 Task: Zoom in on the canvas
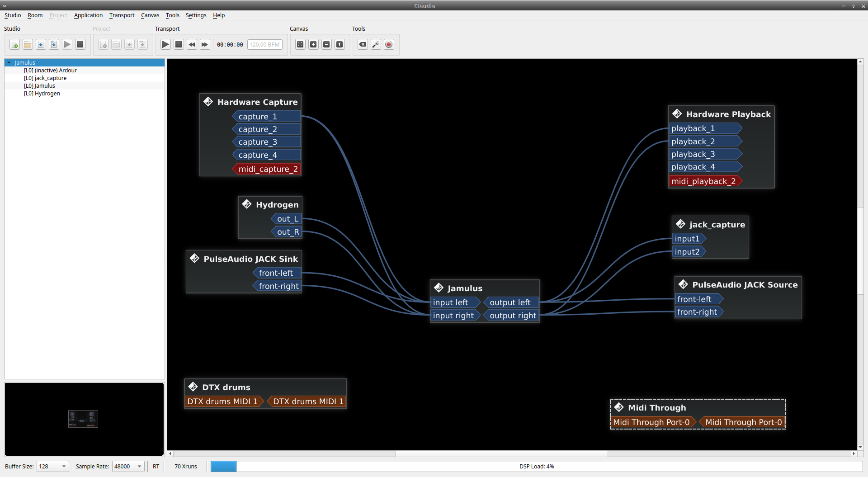313,44
